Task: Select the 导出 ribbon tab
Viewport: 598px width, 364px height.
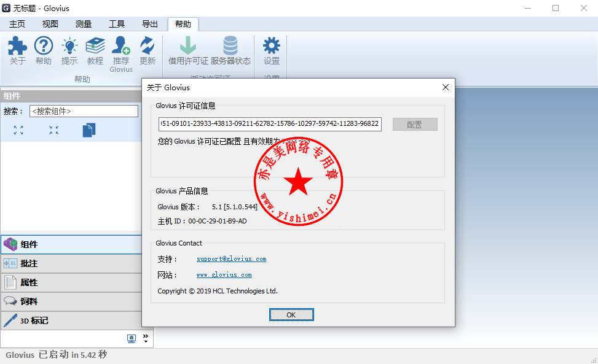Action: (150, 24)
